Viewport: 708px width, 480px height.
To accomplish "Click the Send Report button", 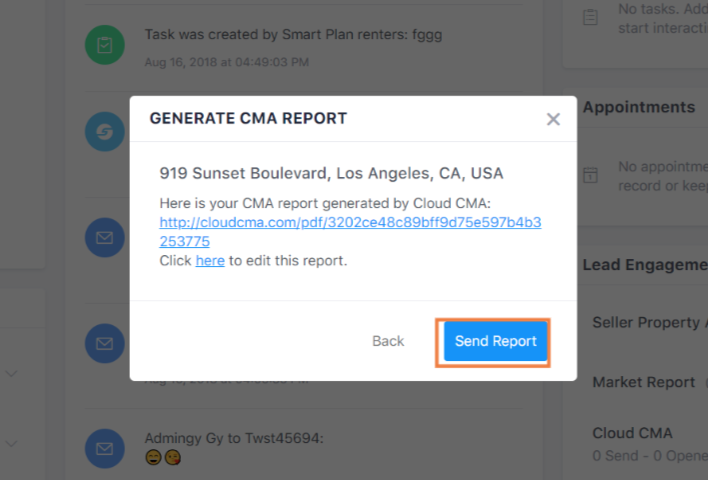I will point(495,341).
